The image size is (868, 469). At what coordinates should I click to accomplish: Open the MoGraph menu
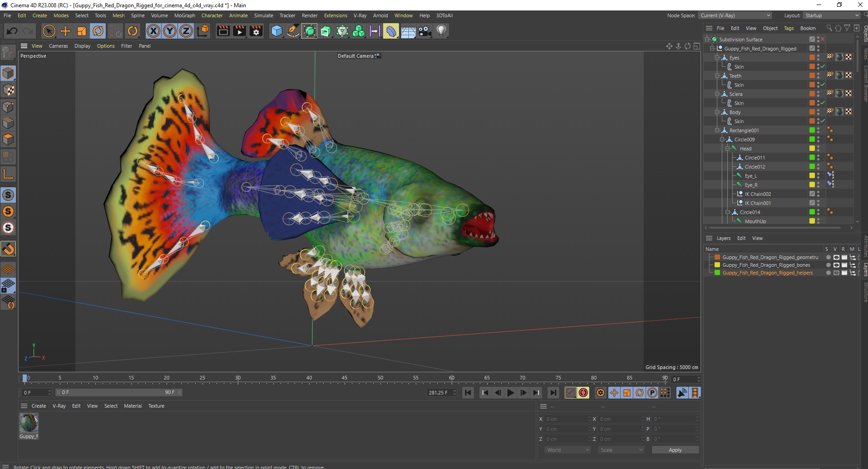(x=184, y=15)
